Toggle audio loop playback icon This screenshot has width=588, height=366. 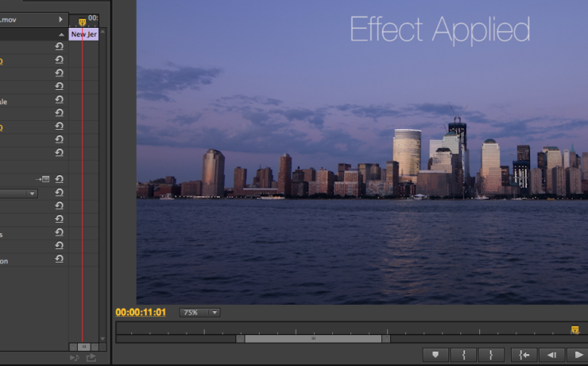pos(91,358)
